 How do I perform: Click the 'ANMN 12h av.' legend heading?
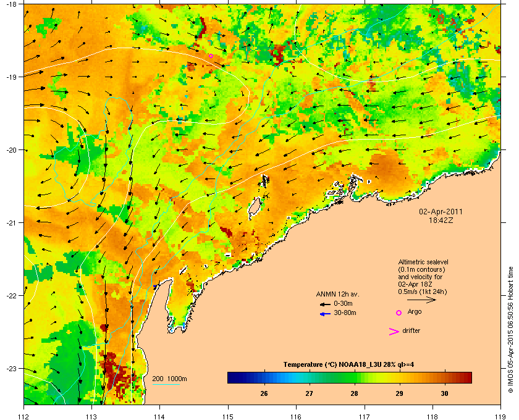[337, 294]
